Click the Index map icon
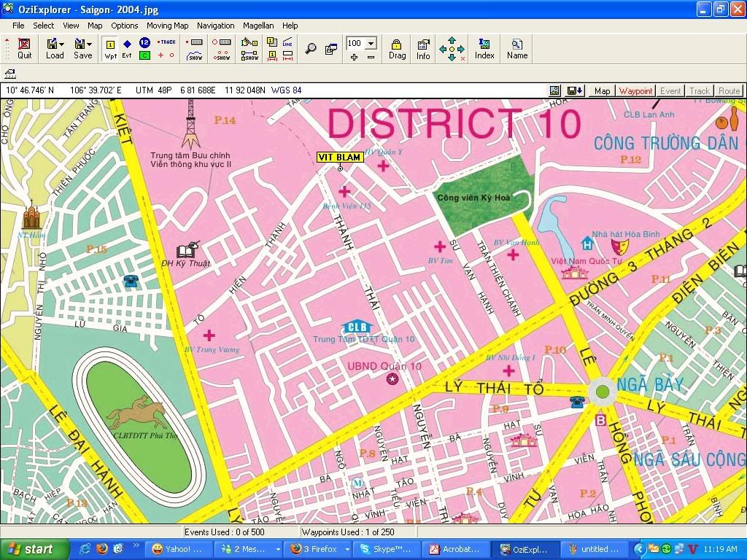747x560 pixels. tap(484, 49)
